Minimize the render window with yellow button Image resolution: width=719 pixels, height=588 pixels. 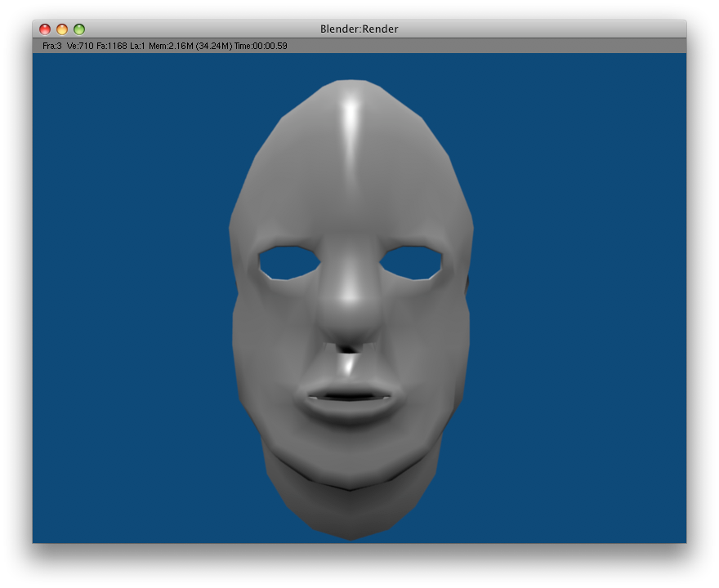click(62, 29)
